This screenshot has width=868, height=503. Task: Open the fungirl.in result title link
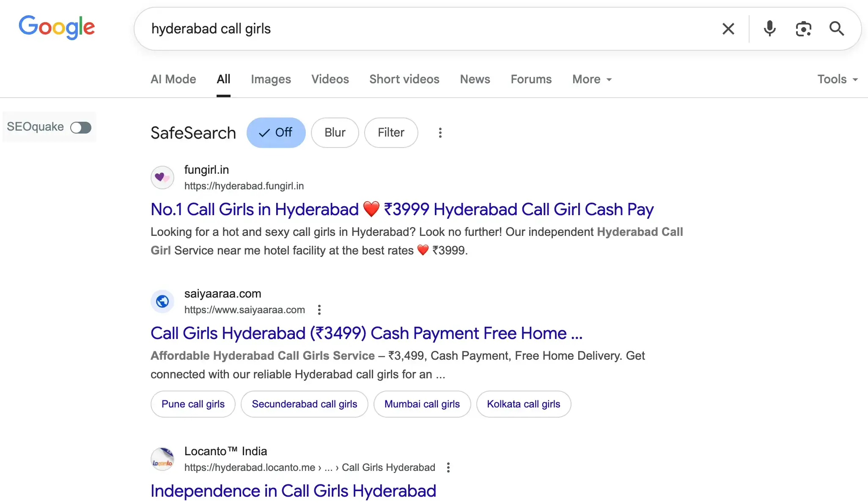tap(402, 210)
